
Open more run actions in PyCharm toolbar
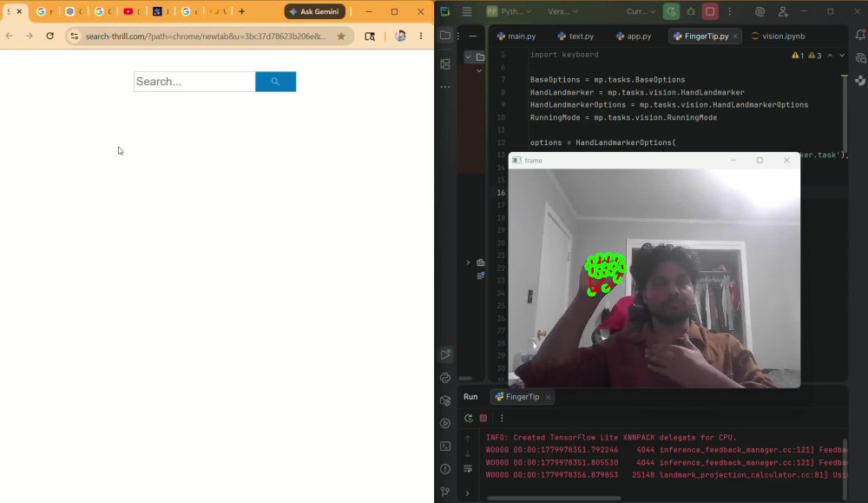pos(730,11)
